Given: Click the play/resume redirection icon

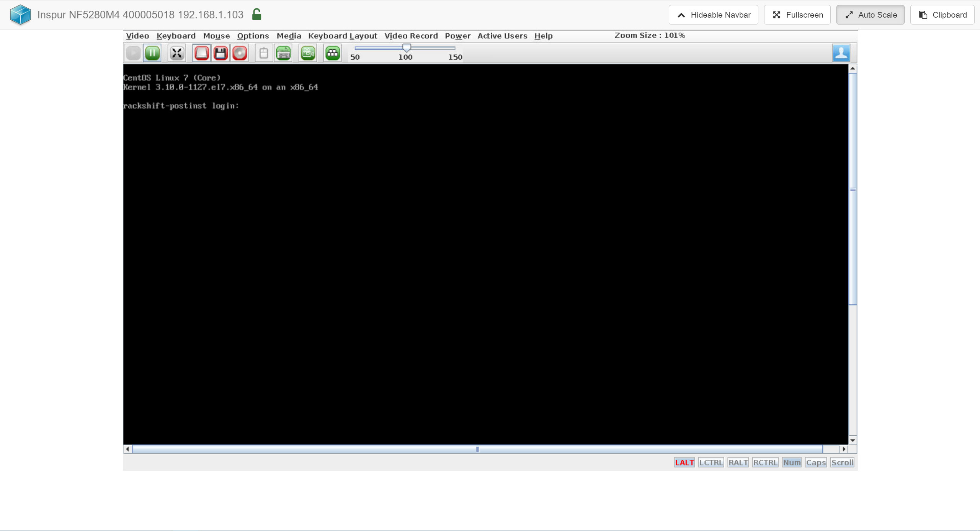Looking at the screenshot, I should click(133, 53).
